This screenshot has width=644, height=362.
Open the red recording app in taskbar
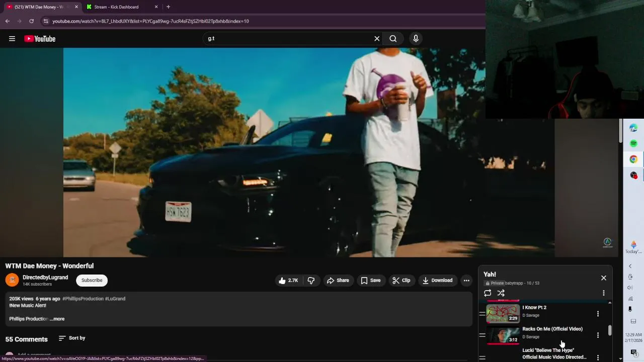[633, 175]
